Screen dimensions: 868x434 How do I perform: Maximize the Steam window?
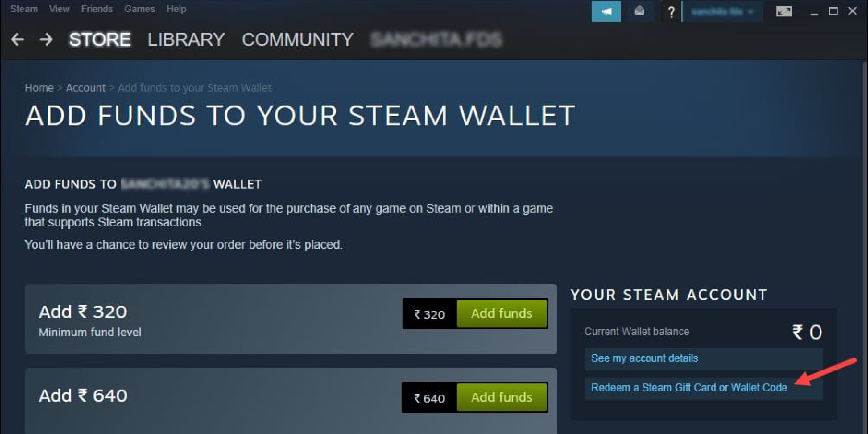833,11
